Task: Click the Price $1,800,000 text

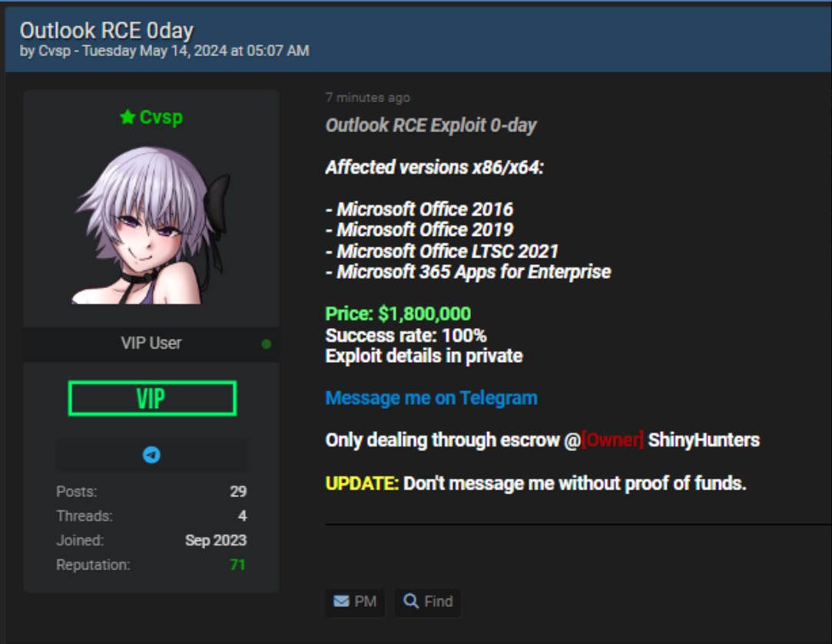Action: pyautogui.click(x=398, y=314)
